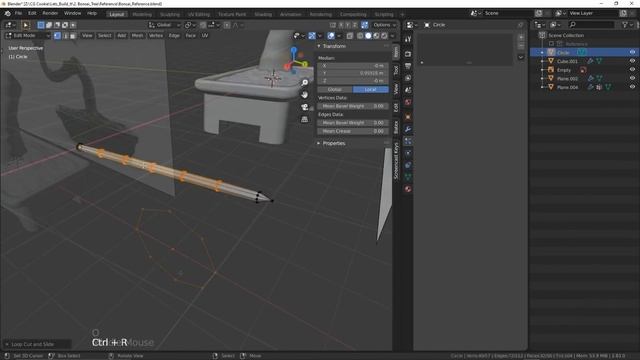Click the View Layer icon in header
The image size is (640, 360).
point(559,13)
